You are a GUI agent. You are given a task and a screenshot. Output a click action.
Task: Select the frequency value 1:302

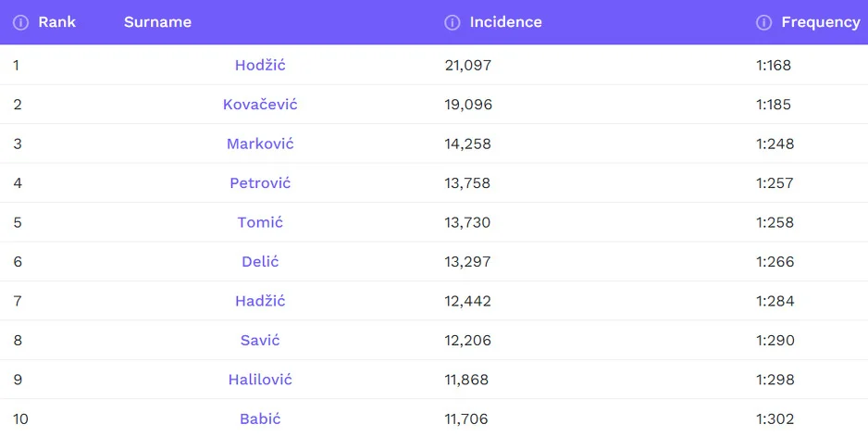coord(775,419)
